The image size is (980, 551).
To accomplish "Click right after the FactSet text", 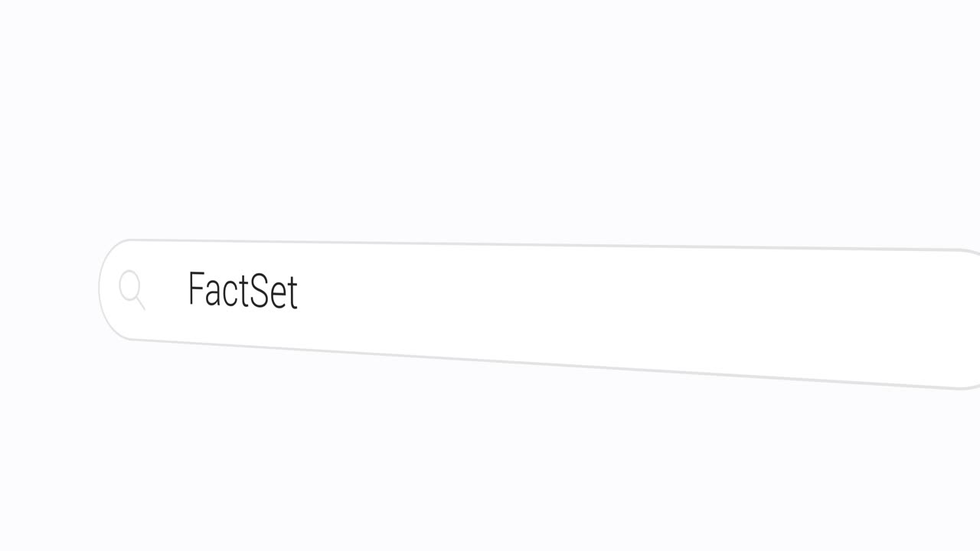I will click(301, 292).
